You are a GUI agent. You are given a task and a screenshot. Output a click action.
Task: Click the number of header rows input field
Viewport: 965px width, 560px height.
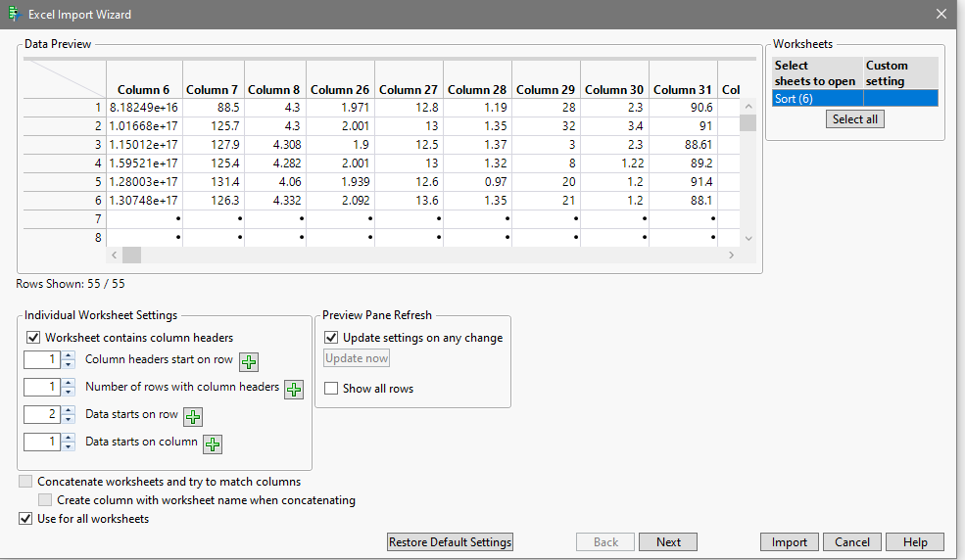pyautogui.click(x=43, y=387)
